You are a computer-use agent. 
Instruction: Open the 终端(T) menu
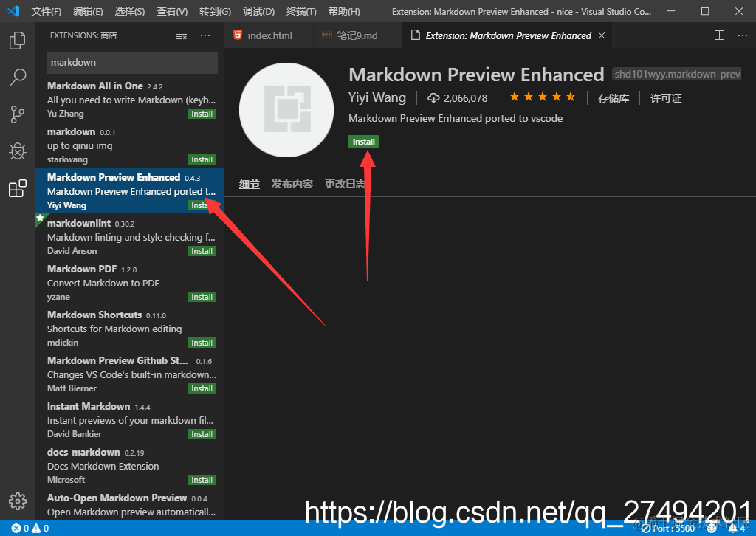(x=301, y=11)
